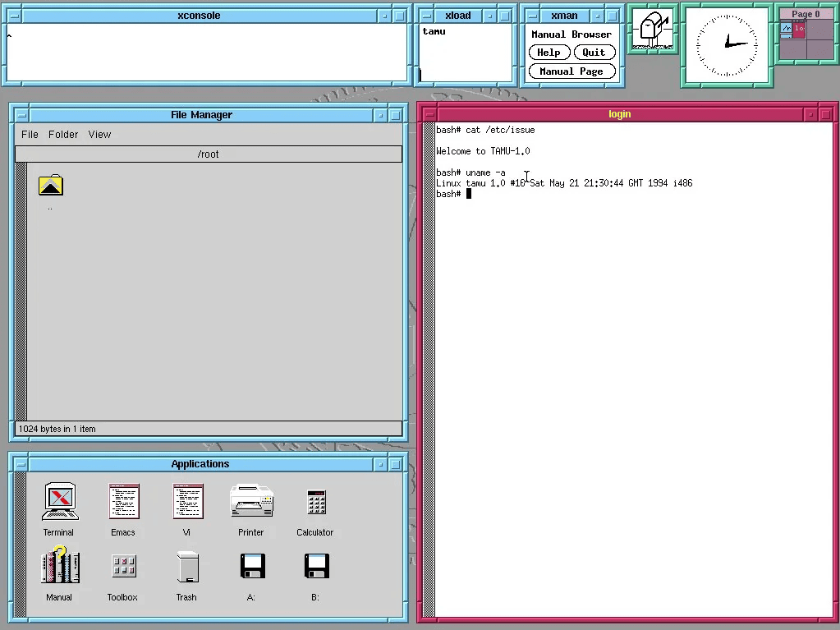Screen dimensions: 840x630
Task: Select red login window thumbnail in pager
Action: [799, 29]
